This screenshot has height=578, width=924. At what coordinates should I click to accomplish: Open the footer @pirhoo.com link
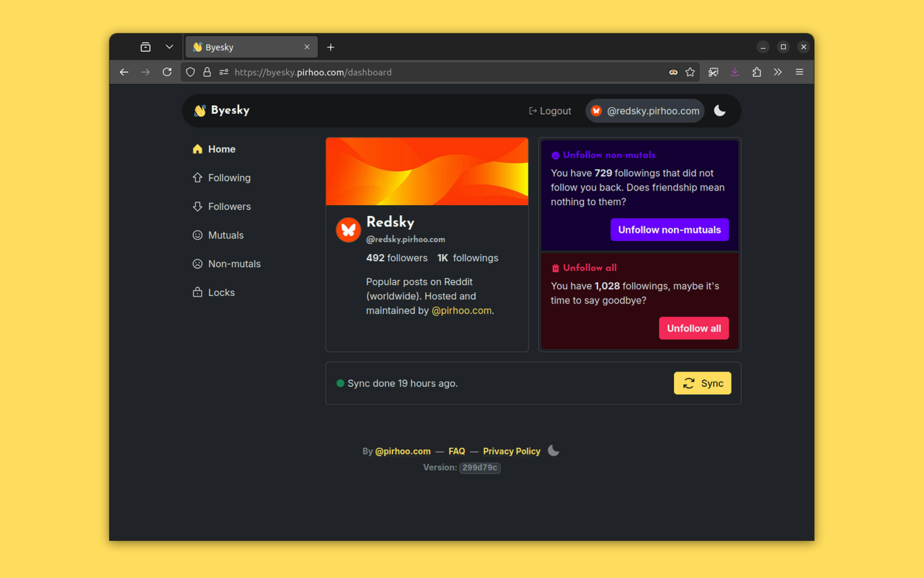click(403, 451)
